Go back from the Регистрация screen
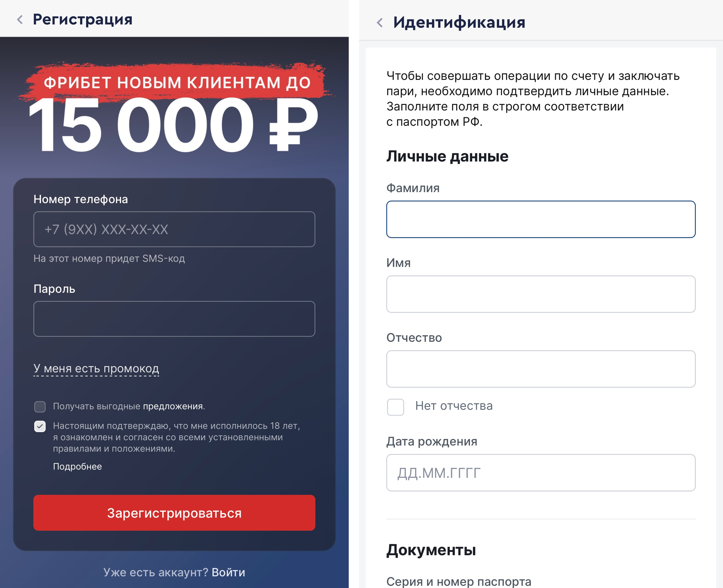The height and width of the screenshot is (588, 723). coord(20,20)
